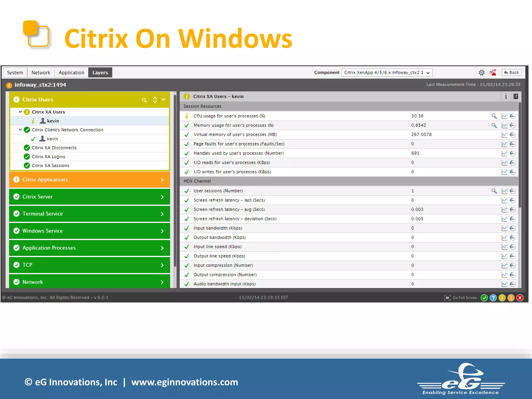Screen dimensions: 532x399
Task: Click the Audio bandwidth input label
Action: [x=224, y=284]
